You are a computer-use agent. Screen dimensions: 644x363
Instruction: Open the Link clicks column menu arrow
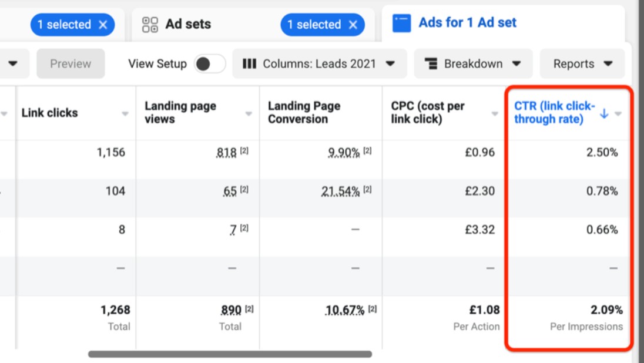coord(125,114)
